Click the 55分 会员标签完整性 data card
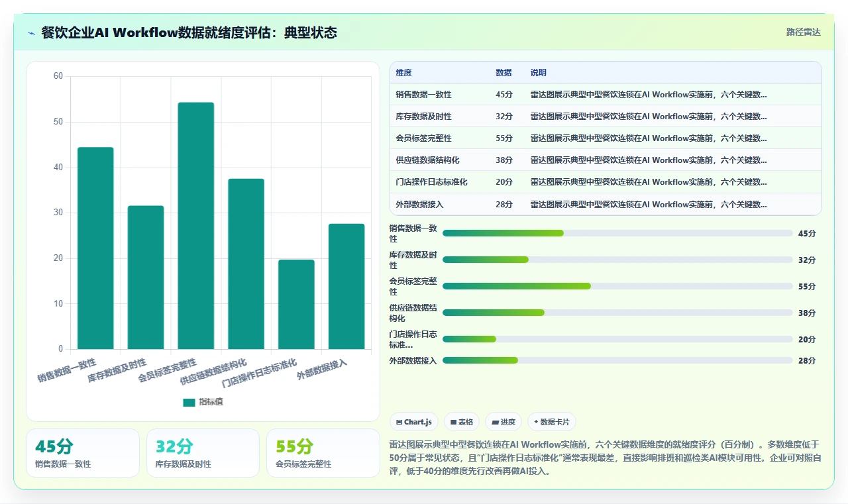 (323, 453)
